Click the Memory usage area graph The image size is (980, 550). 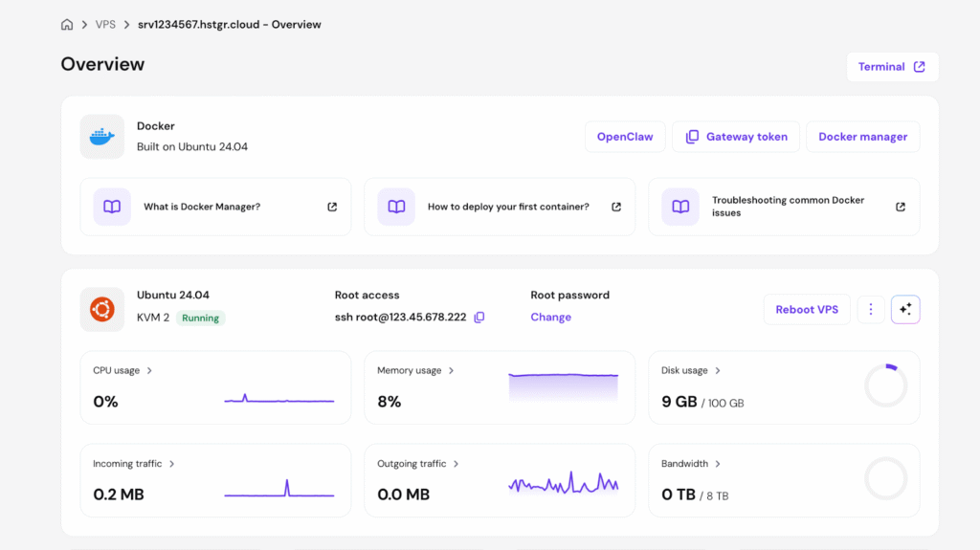pos(563,387)
